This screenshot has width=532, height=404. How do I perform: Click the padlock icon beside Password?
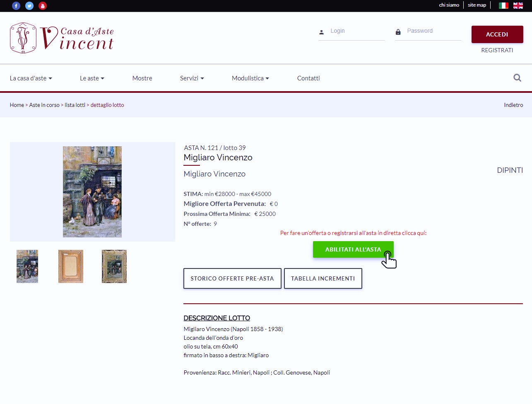pyautogui.click(x=398, y=32)
